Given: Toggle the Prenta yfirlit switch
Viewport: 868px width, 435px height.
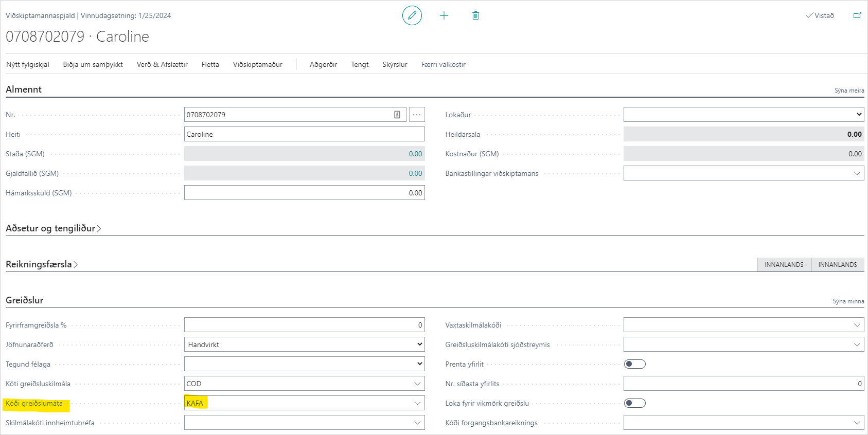Looking at the screenshot, I should point(634,364).
